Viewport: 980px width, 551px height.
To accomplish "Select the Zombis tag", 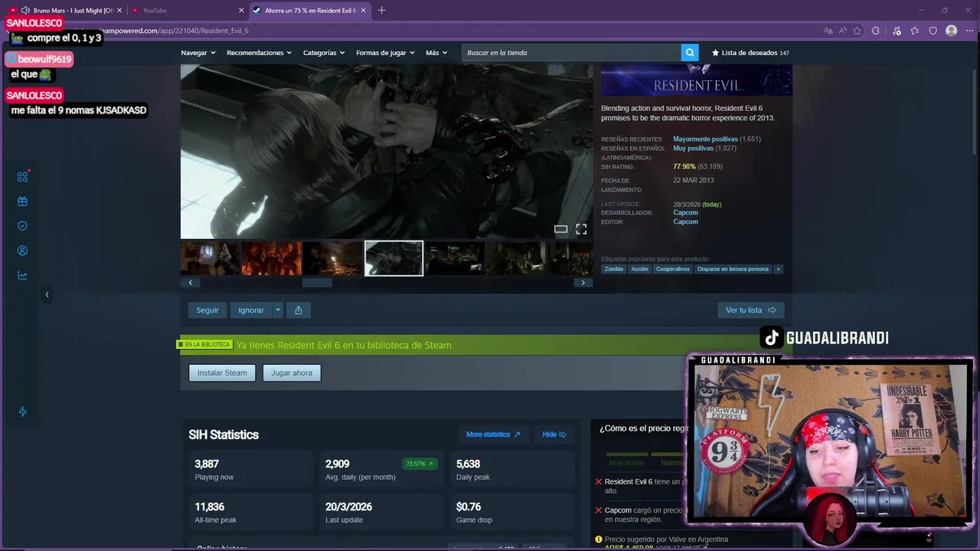I will tap(614, 269).
